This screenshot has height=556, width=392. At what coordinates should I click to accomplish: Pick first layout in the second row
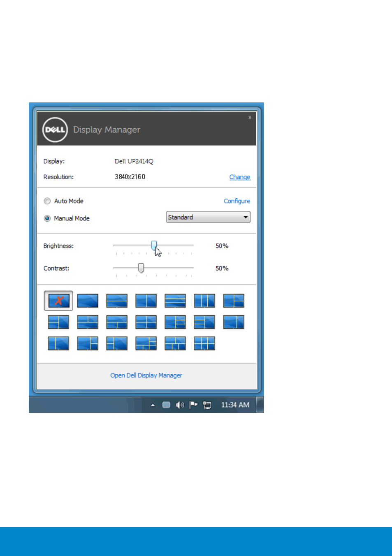pyautogui.click(x=58, y=322)
